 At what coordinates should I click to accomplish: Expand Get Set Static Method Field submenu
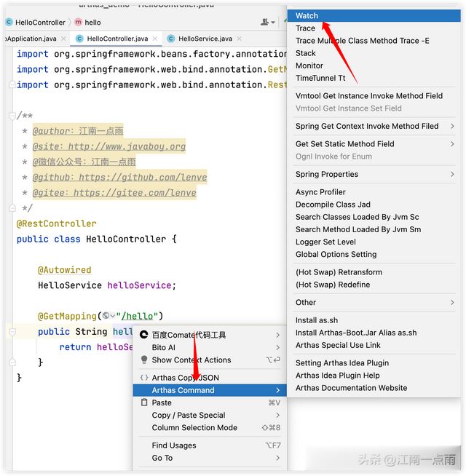(x=374, y=144)
